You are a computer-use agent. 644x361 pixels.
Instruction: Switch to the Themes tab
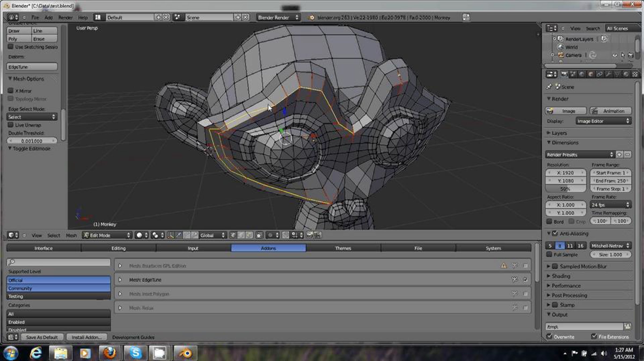(x=343, y=248)
